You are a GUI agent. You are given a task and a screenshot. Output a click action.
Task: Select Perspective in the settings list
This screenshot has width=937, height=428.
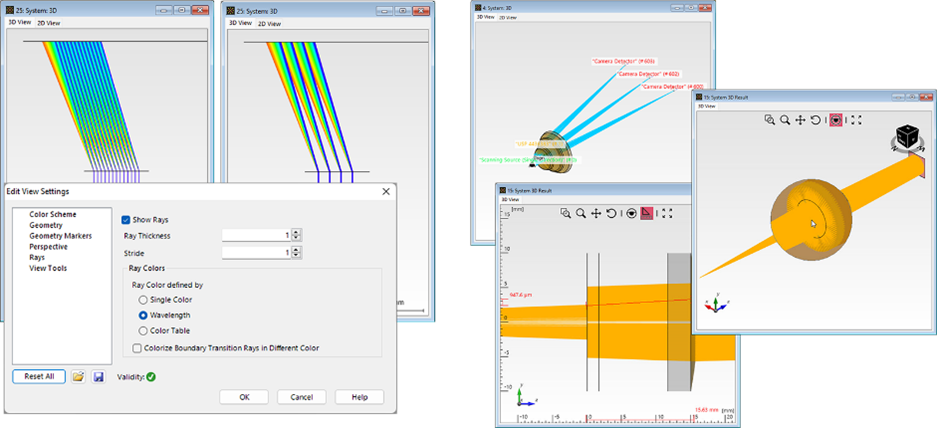point(48,247)
